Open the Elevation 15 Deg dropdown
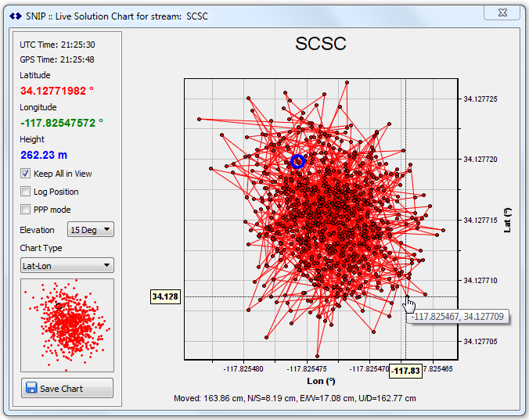The height and width of the screenshot is (420, 529). [91, 230]
